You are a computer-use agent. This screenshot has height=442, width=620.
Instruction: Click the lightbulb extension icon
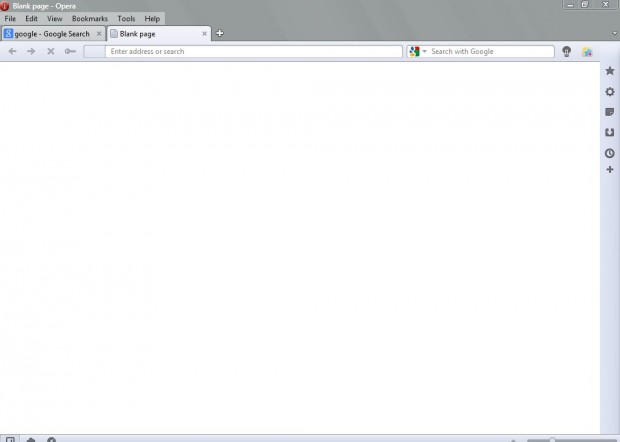[567, 51]
